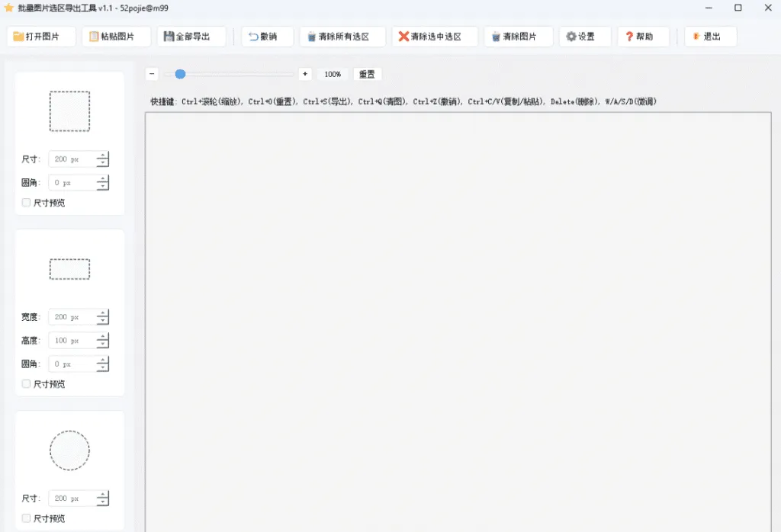Reset zoom with the 重置 button
Viewport: 781px width, 532px height.
coord(367,74)
